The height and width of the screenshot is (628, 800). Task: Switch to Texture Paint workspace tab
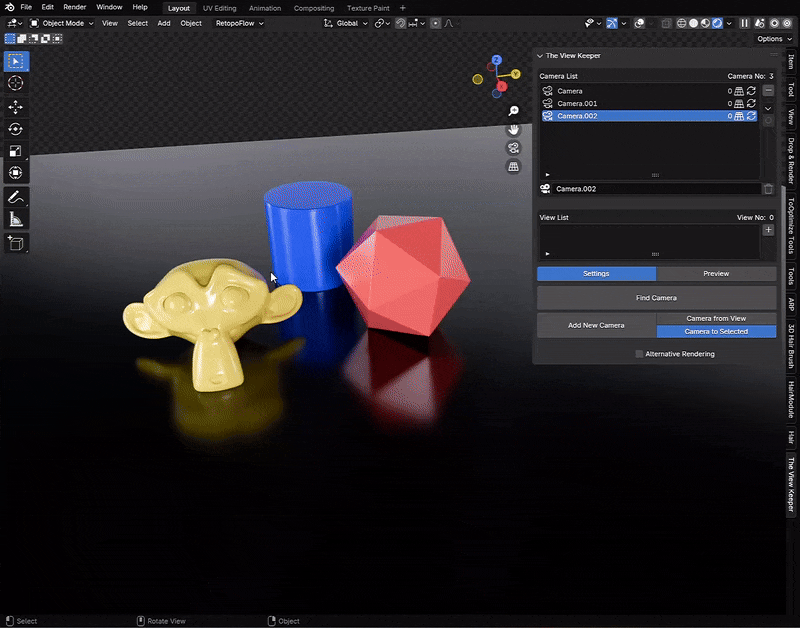(368, 8)
